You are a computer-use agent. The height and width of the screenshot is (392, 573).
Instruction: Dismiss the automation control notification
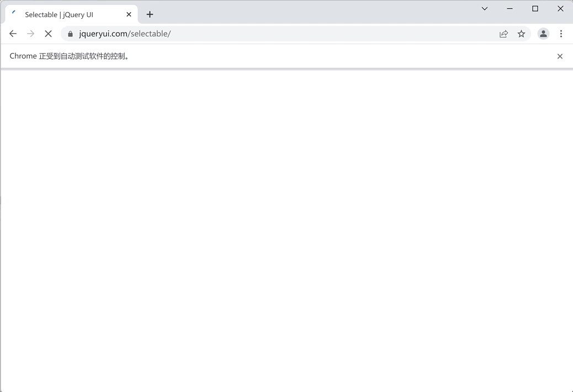click(560, 56)
